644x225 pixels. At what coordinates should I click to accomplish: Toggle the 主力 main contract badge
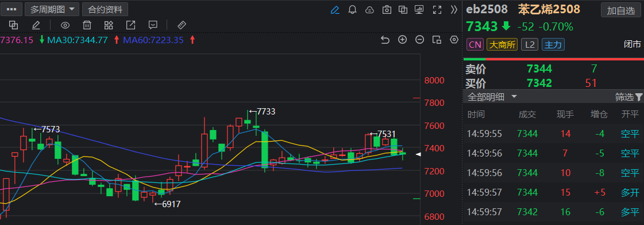pyautogui.click(x=553, y=44)
